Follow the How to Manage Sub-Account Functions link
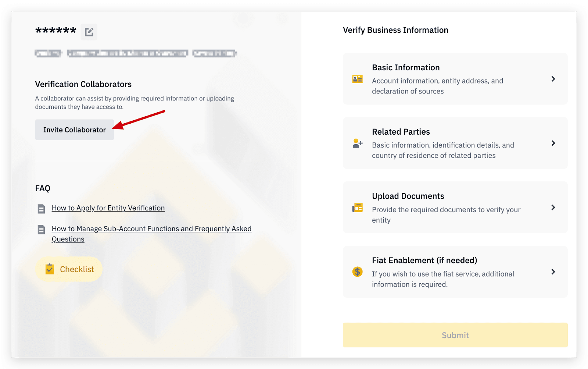Image resolution: width=588 pixels, height=369 pixels. pyautogui.click(x=151, y=229)
